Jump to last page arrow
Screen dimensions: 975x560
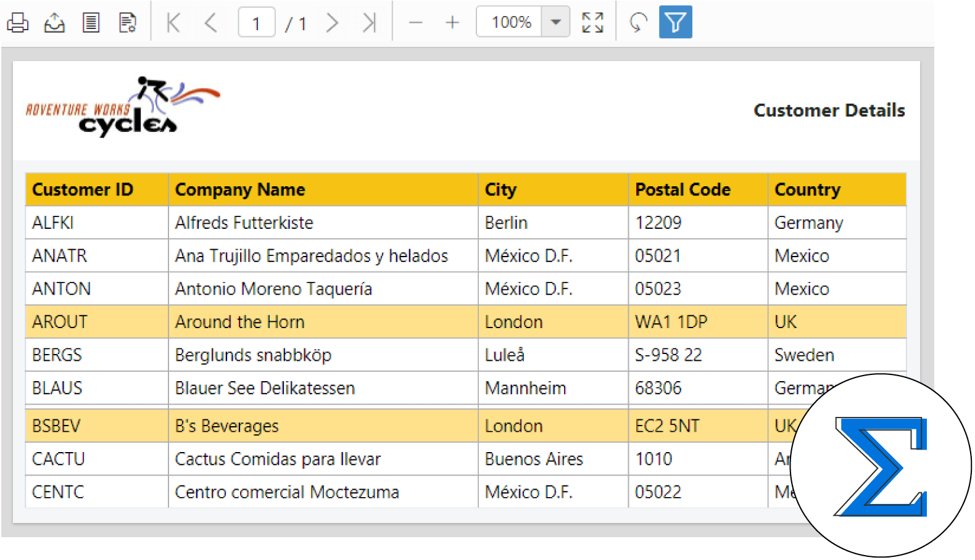click(369, 23)
